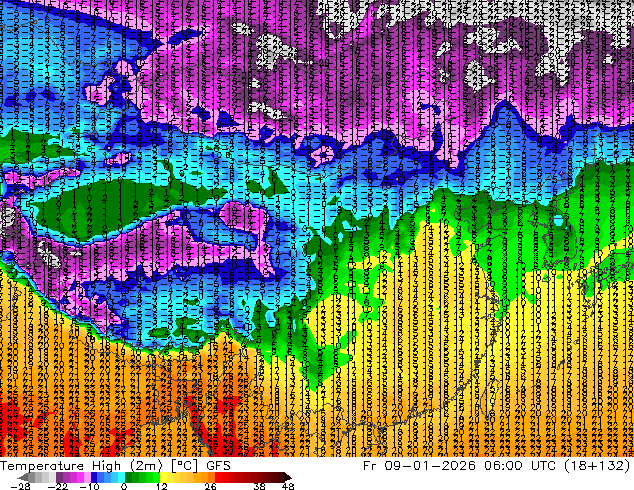This screenshot has width=634, height=490.
Task: Click the dark green swatch right of 0
Action: 128,477
